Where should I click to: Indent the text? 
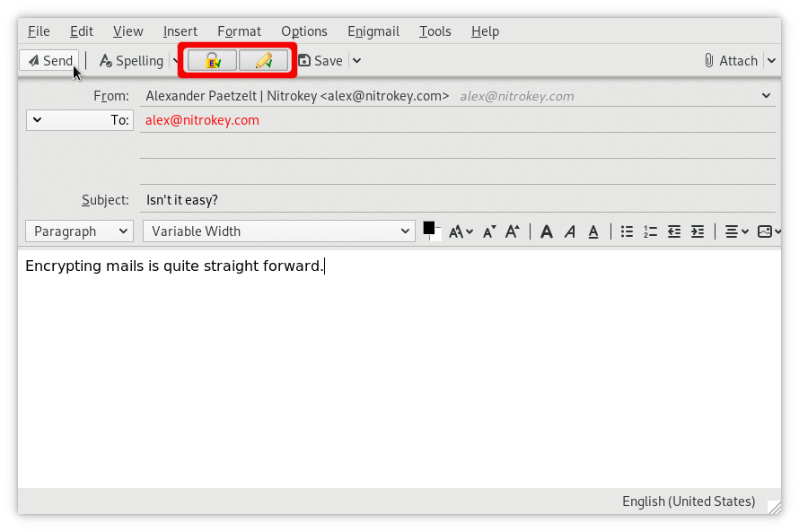[698, 231]
